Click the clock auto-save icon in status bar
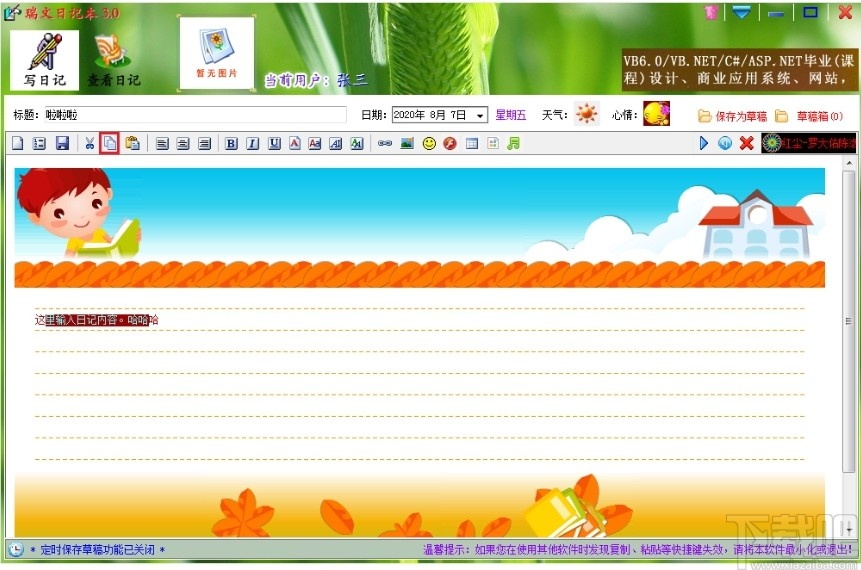Image resolution: width=861 pixels, height=570 pixels. (x=16, y=549)
